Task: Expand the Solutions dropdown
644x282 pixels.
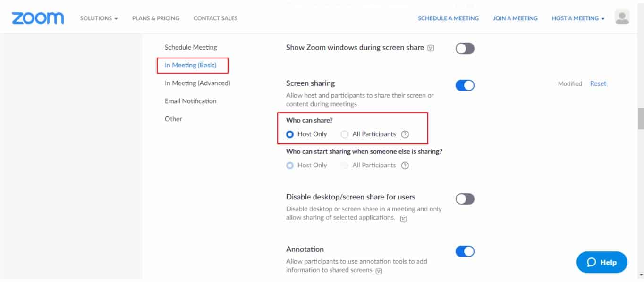Action: pos(99,18)
